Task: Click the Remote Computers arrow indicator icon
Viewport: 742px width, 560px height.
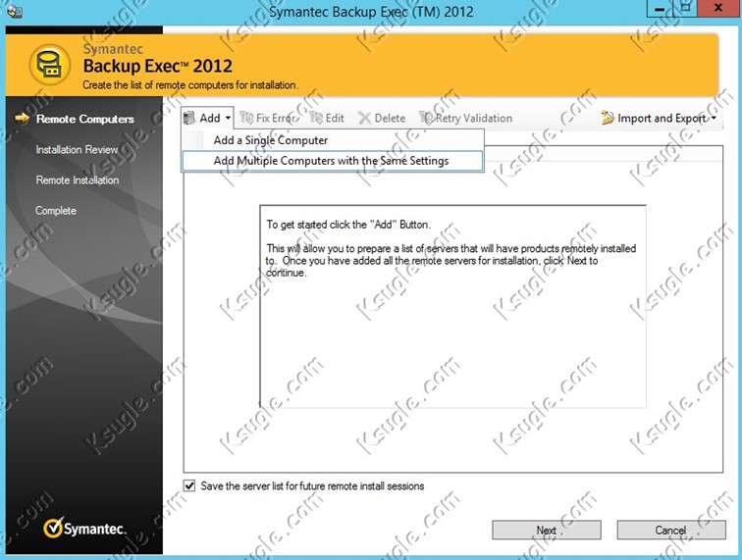Action: [x=22, y=119]
